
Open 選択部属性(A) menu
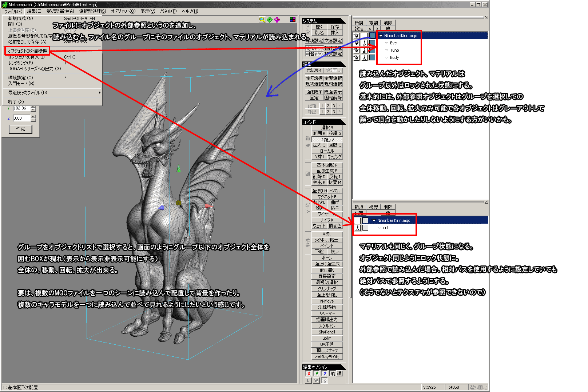60,11
